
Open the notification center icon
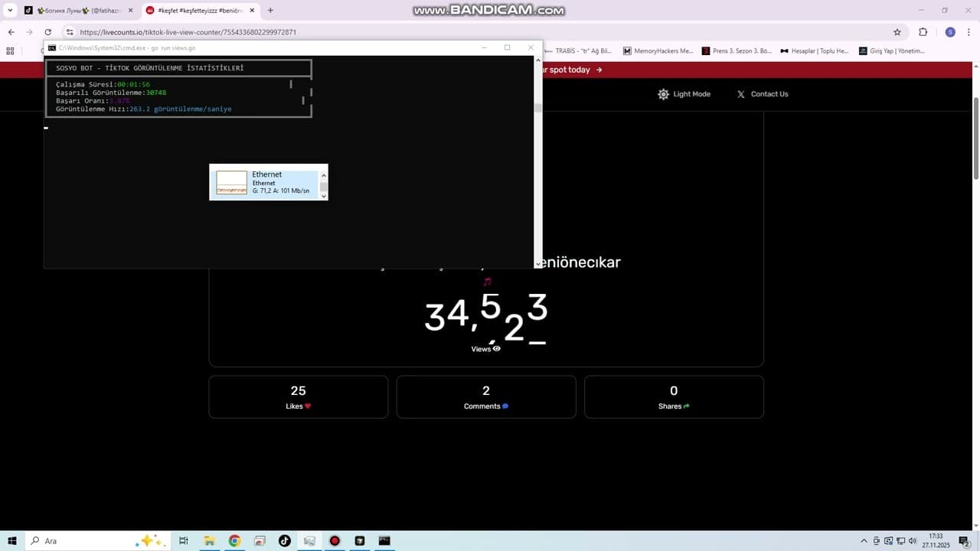coord(965,541)
